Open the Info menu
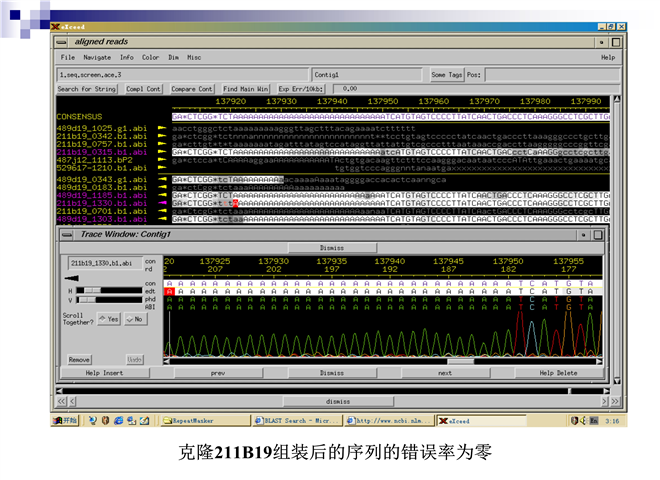The height and width of the screenshot is (480, 660). (x=127, y=57)
